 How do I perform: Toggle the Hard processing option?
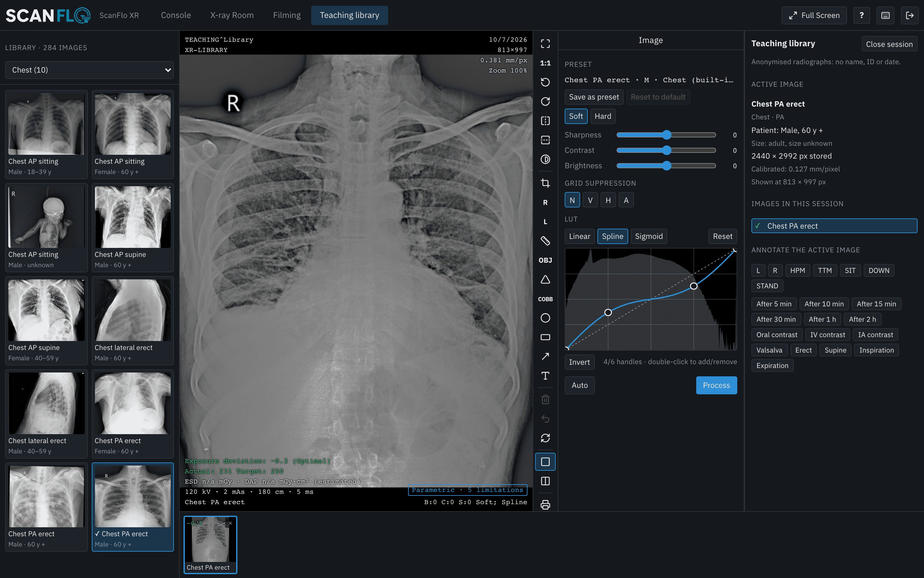(x=603, y=116)
